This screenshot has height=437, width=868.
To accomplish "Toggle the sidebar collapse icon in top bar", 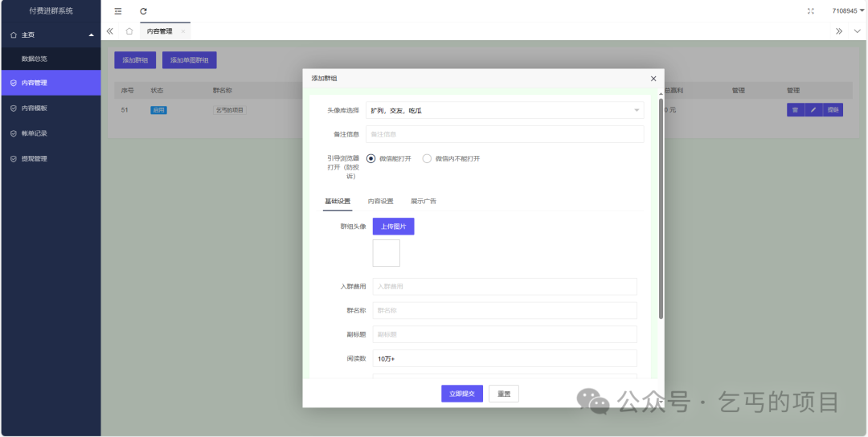I will pos(118,11).
